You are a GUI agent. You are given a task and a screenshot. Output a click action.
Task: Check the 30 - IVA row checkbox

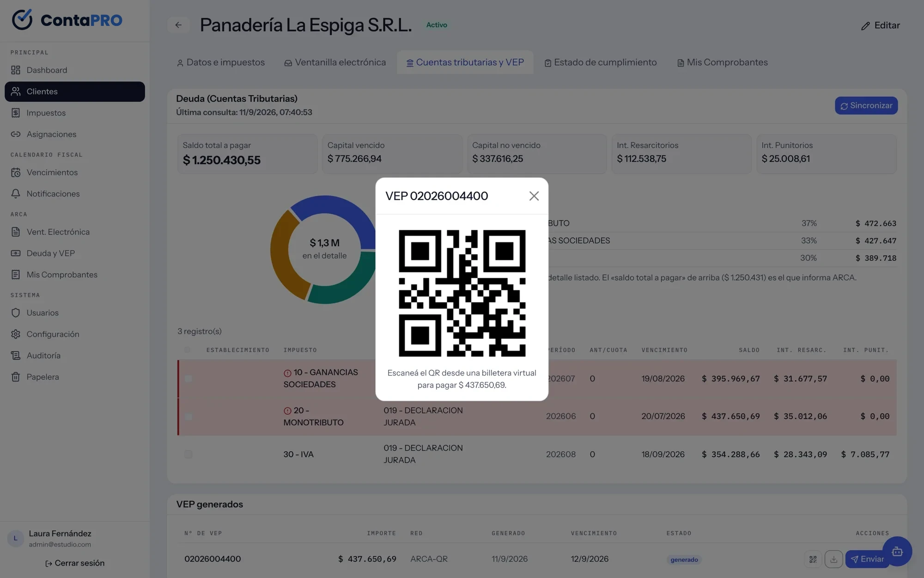(x=188, y=455)
